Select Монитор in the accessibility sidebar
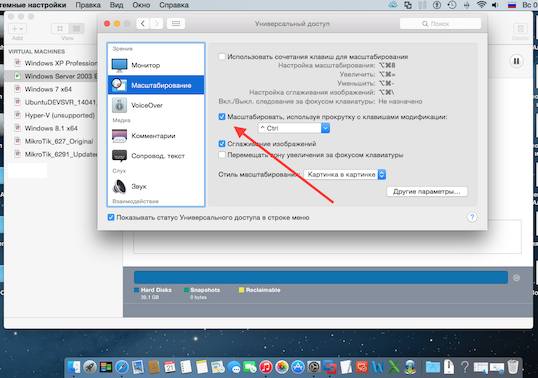The image size is (538, 378). [156, 65]
